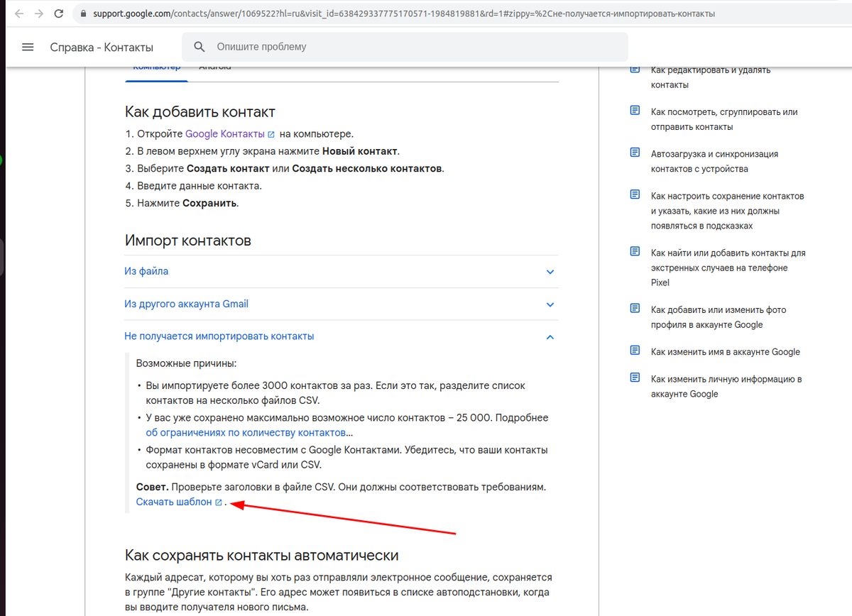The image size is (852, 616).
Task: Click the magnifier icon in the search box
Action: pos(200,47)
